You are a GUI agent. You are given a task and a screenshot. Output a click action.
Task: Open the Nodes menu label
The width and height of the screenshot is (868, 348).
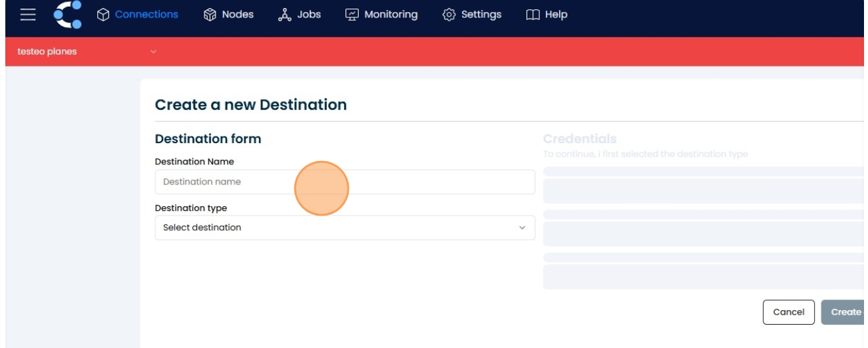(x=238, y=15)
